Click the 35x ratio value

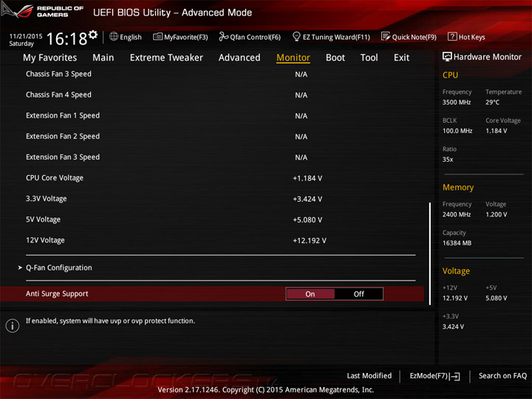coord(448,160)
